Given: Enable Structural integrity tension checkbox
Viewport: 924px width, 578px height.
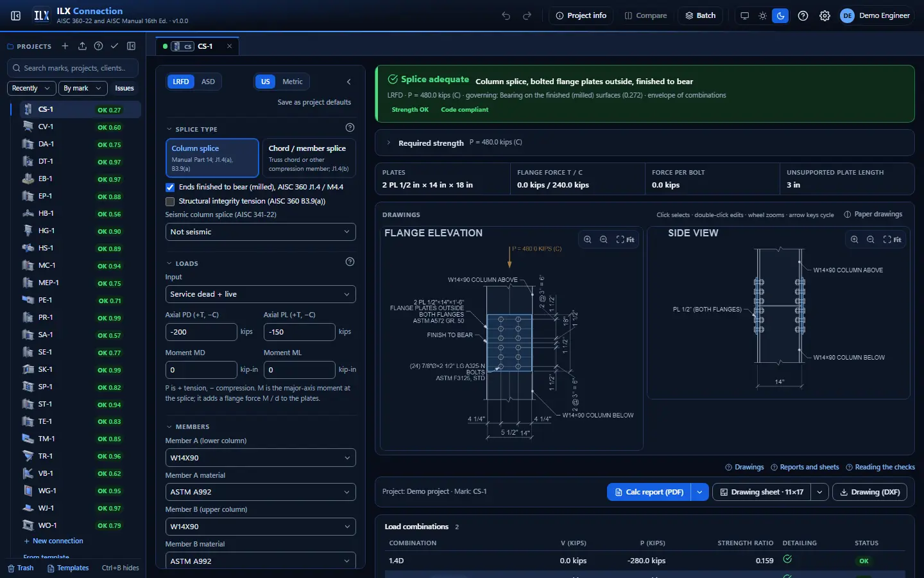Looking at the screenshot, I should coord(170,202).
